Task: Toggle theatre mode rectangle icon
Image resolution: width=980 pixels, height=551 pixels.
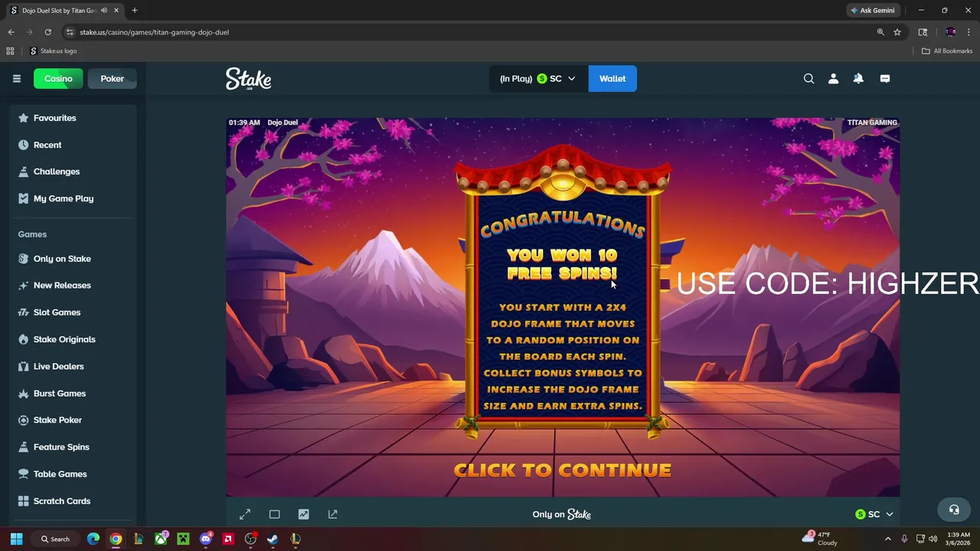Action: coord(275,514)
